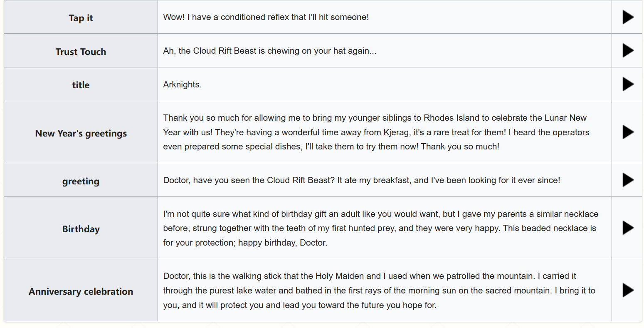Play the New Year's greetings audio
The height and width of the screenshot is (328, 644).
coord(627,132)
